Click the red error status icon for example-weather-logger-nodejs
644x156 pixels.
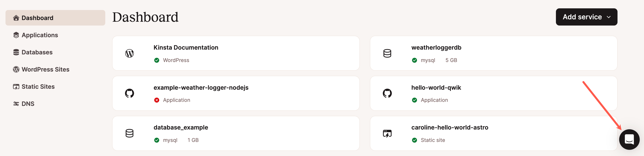coord(157,100)
